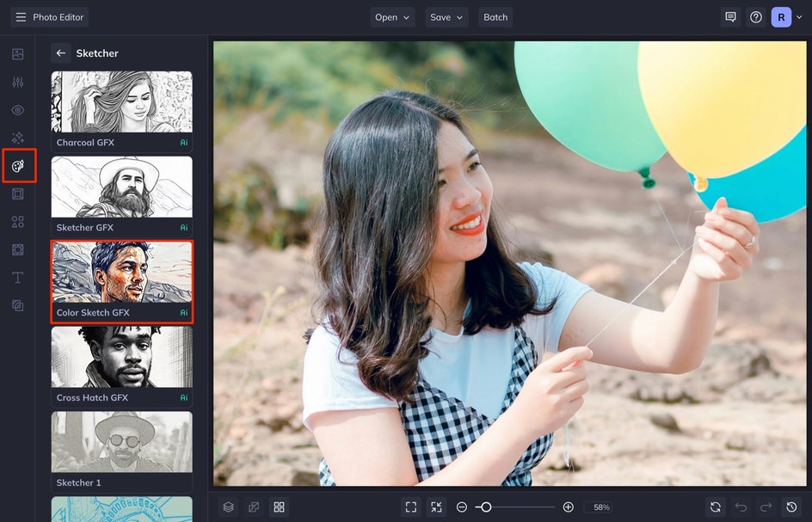812x522 pixels.
Task: Redo the last action
Action: pos(766,507)
